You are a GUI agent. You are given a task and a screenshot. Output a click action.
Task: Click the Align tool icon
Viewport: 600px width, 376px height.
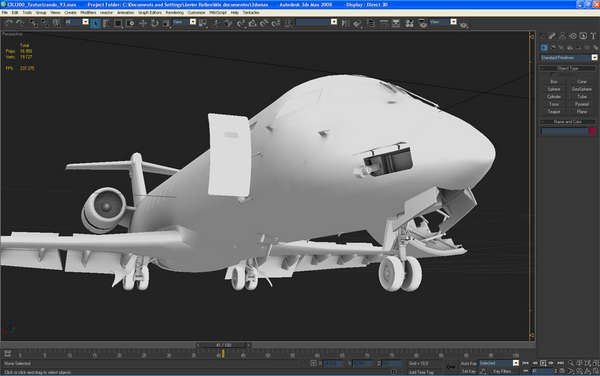click(357, 24)
